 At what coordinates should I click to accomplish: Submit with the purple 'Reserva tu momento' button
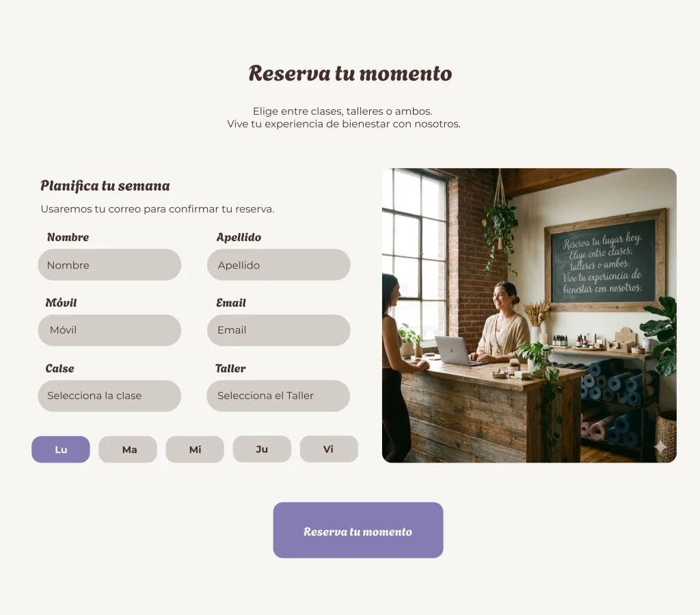click(358, 530)
